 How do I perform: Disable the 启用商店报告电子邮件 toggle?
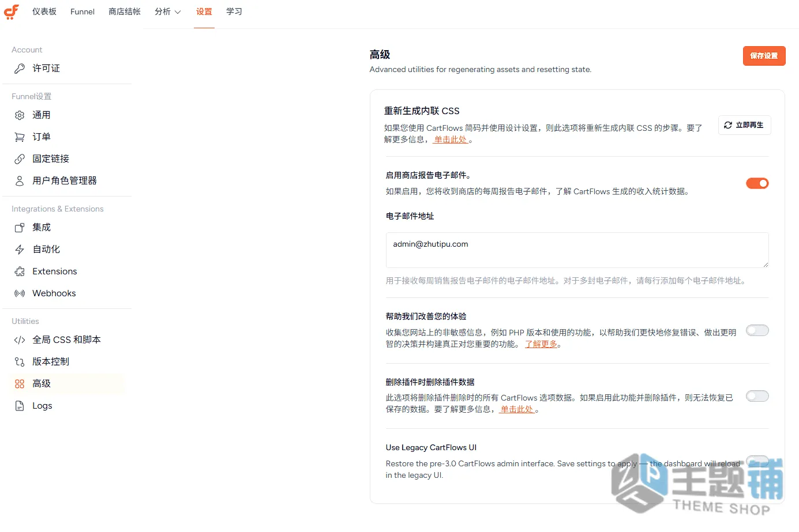757,183
